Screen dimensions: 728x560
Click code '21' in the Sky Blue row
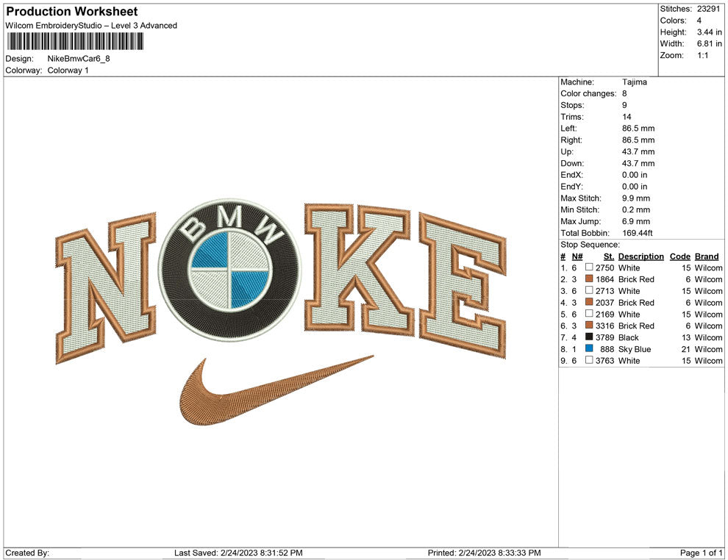click(x=686, y=349)
